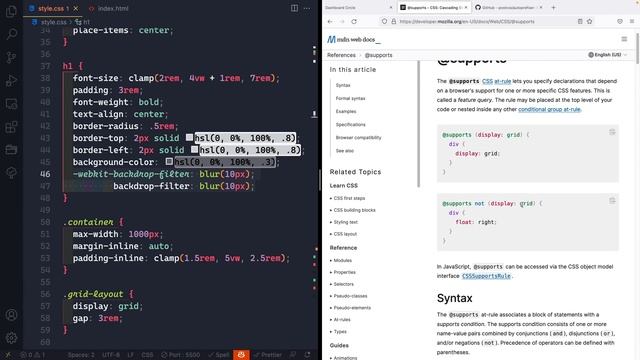The width and height of the screenshot is (640, 360).
Task: Expand CSS first steps in the sidebar
Action: coord(347,198)
